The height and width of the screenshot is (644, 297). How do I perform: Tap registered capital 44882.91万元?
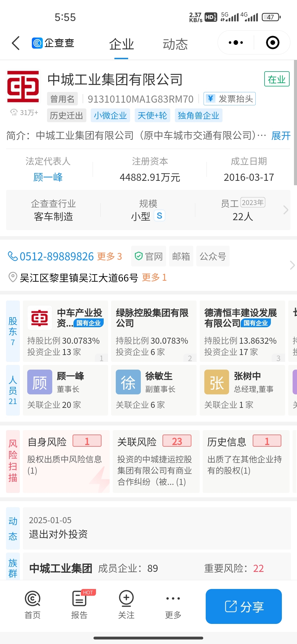pyautogui.click(x=150, y=177)
